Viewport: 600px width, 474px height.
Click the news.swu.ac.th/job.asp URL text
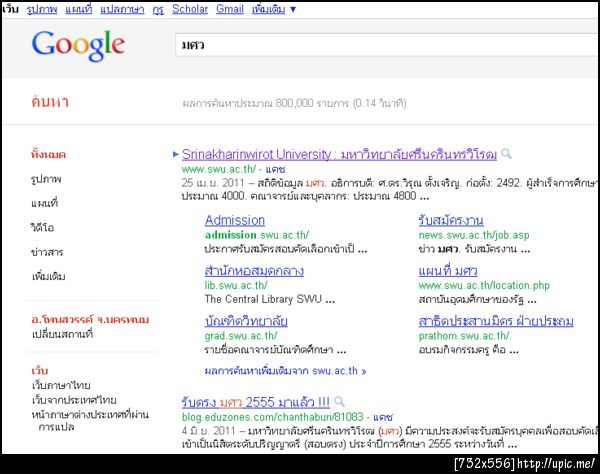tap(474, 235)
